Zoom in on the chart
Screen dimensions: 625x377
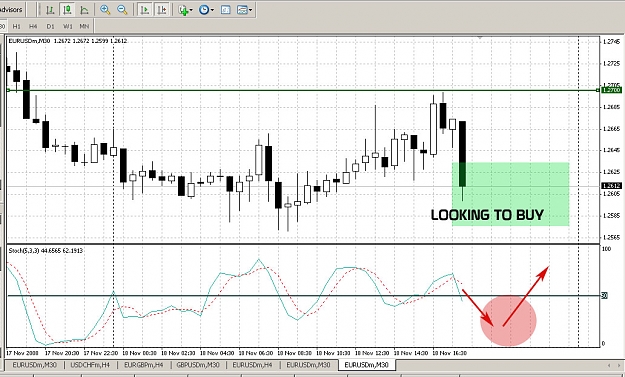click(x=105, y=10)
